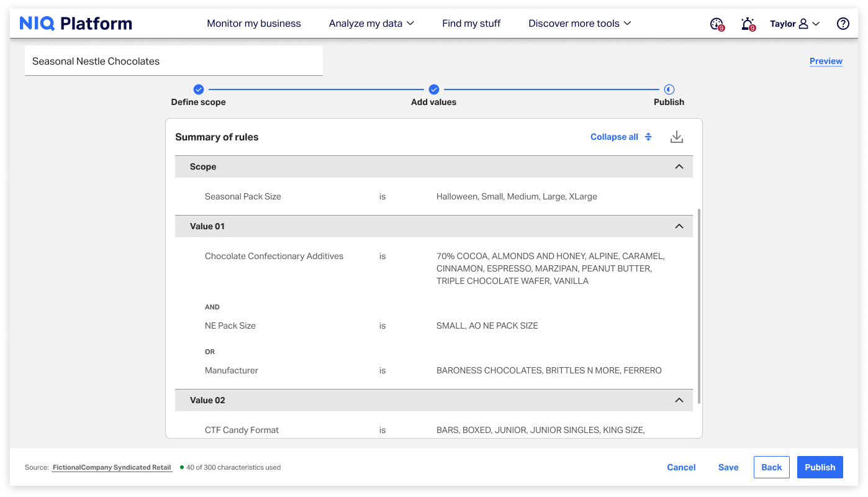The width and height of the screenshot is (868, 497).
Task: Click the BARS, BOXED, JUNIOR values text
Action: click(x=541, y=430)
